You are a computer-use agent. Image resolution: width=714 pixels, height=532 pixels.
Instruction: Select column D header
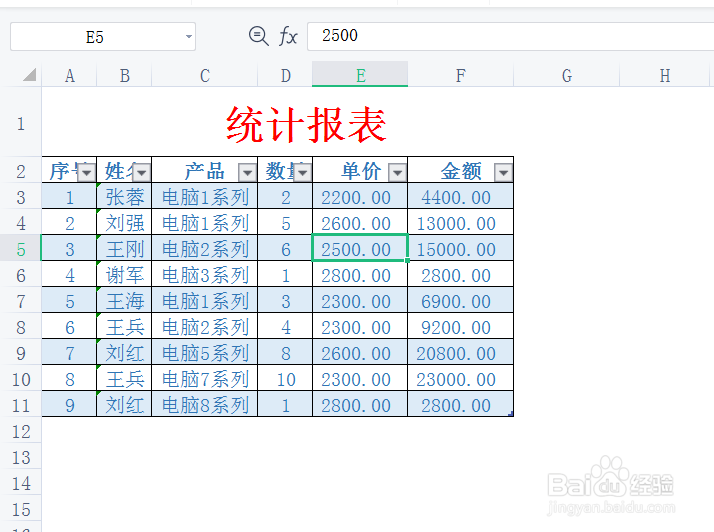286,75
